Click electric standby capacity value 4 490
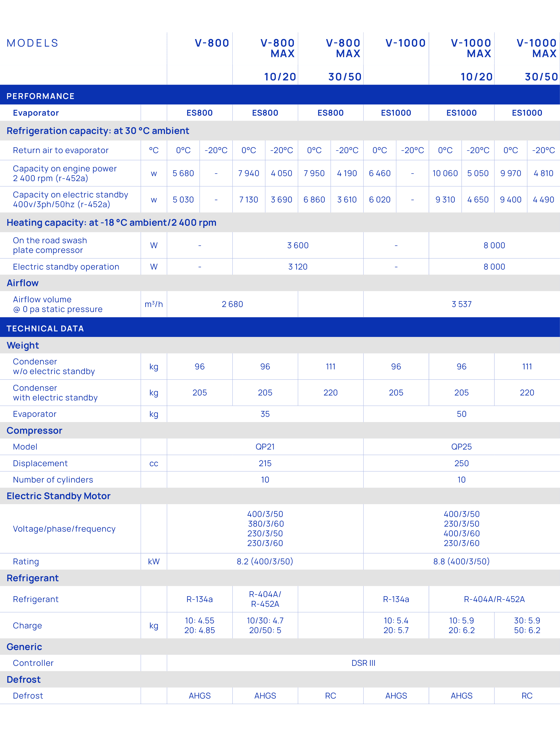 point(543,200)
